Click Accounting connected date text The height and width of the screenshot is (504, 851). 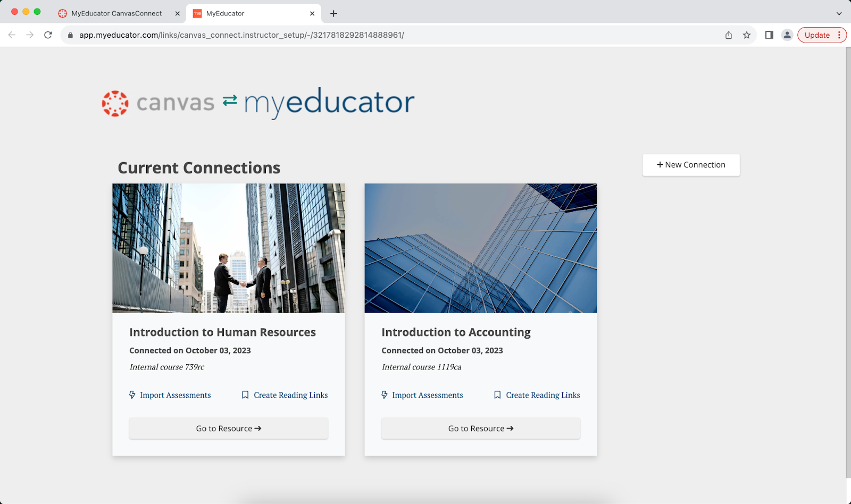click(442, 350)
